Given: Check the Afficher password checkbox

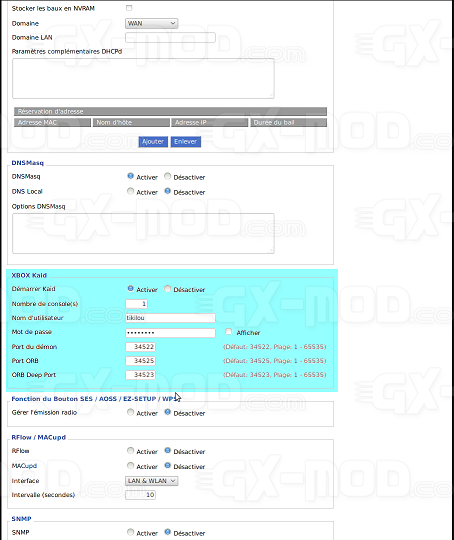Looking at the screenshot, I should [x=229, y=331].
